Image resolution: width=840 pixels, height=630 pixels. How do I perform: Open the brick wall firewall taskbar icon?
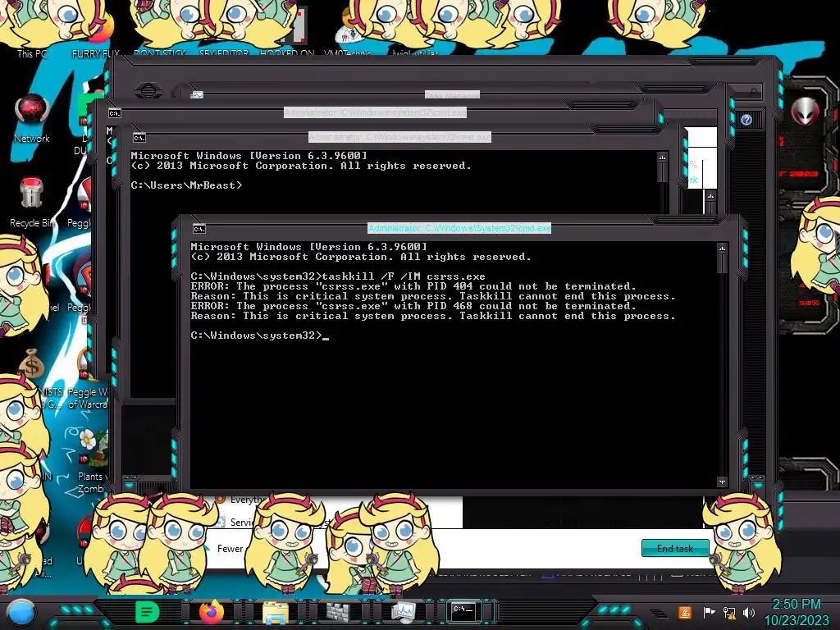coord(339,613)
